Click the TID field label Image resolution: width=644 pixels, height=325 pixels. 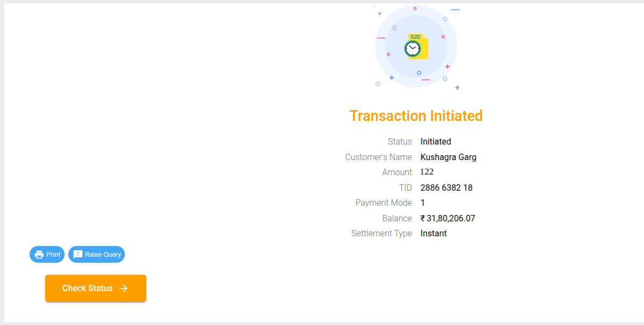405,188
